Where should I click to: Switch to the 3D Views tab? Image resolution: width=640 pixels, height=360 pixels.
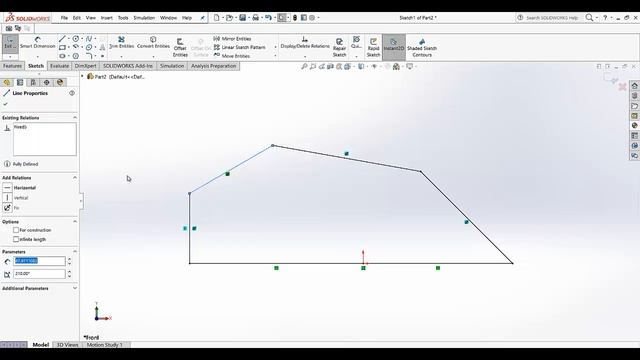pos(67,345)
